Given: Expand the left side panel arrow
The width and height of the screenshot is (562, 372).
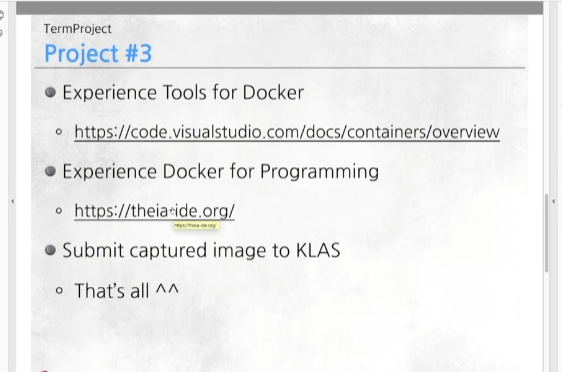Looking at the screenshot, I should 13,201.
